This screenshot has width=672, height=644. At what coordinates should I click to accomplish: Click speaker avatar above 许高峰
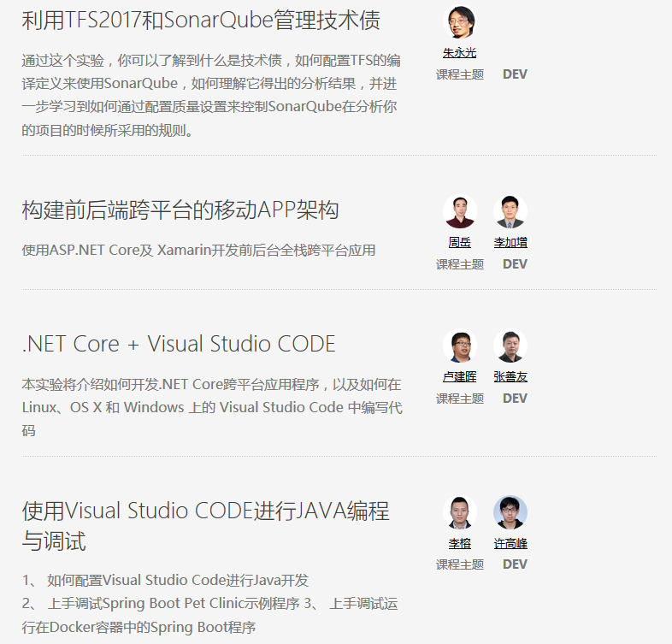510,513
